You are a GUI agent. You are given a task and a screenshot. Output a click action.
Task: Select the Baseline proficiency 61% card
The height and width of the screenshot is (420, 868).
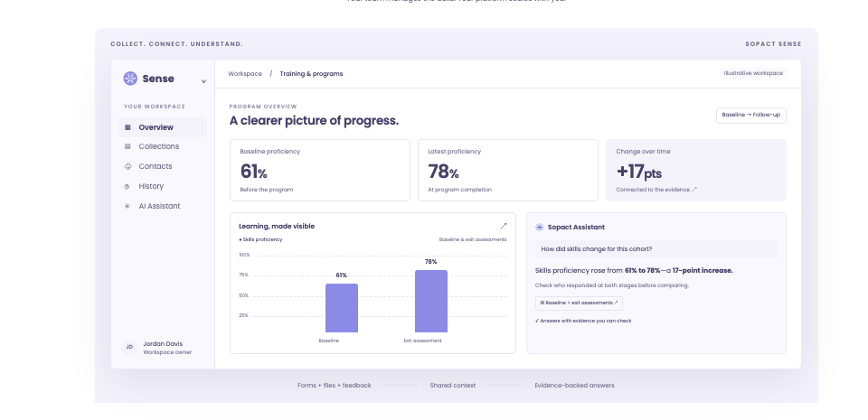pos(320,170)
